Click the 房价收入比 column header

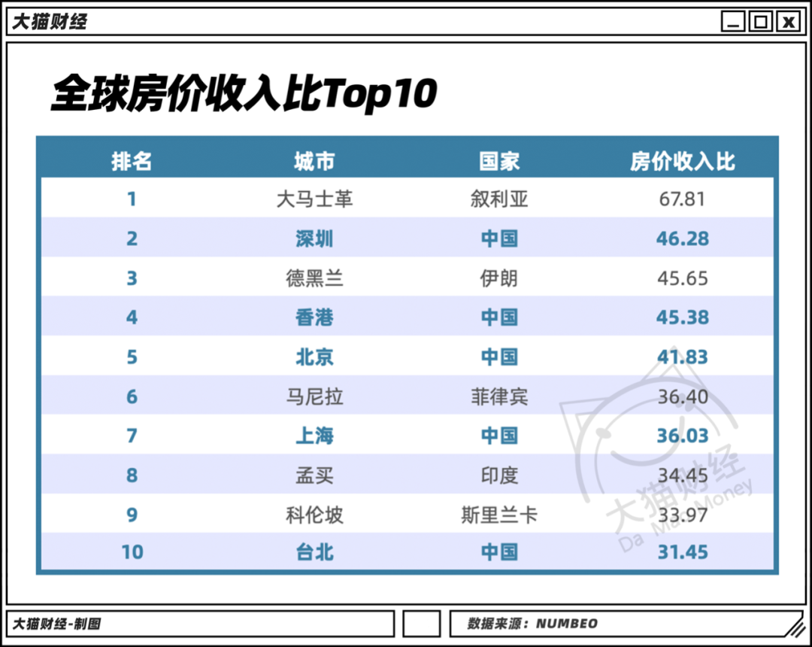[x=683, y=161]
